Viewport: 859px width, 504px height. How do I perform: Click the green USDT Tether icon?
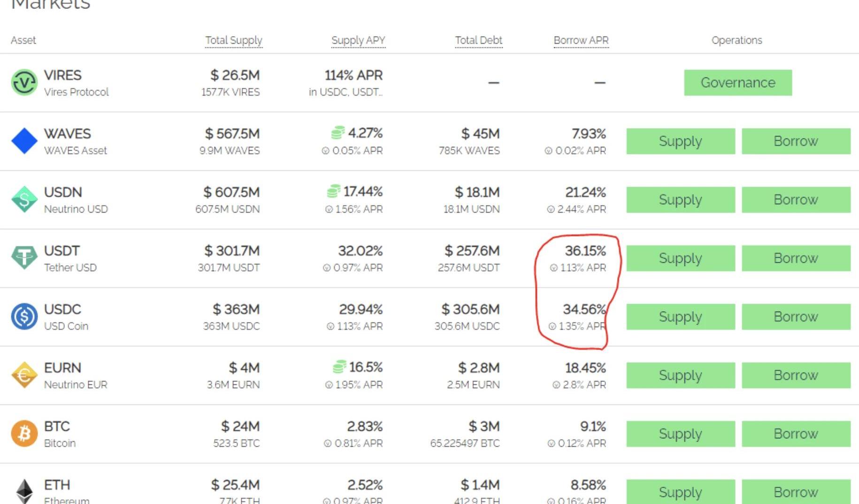tap(24, 258)
